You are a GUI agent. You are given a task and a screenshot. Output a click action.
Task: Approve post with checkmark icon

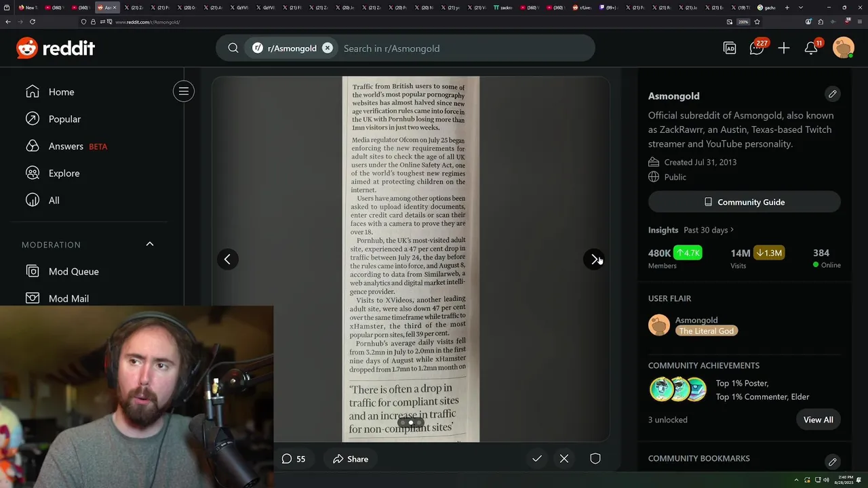click(x=537, y=459)
